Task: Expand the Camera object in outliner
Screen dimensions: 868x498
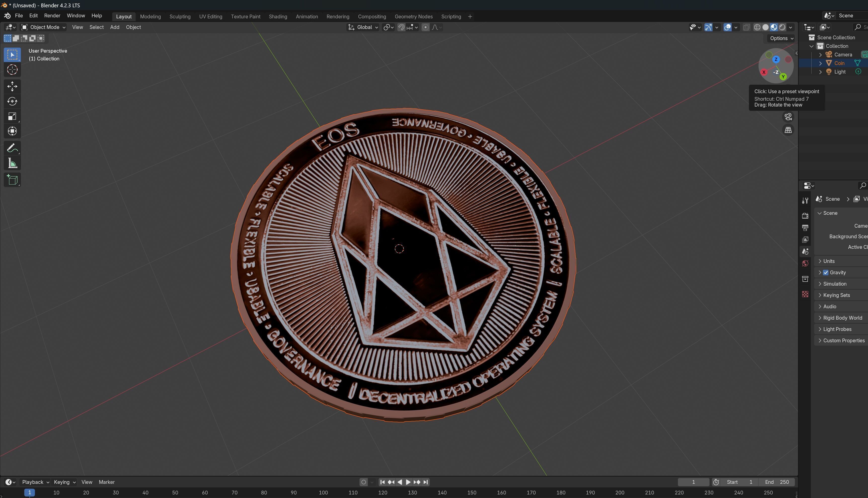Action: [x=820, y=55]
